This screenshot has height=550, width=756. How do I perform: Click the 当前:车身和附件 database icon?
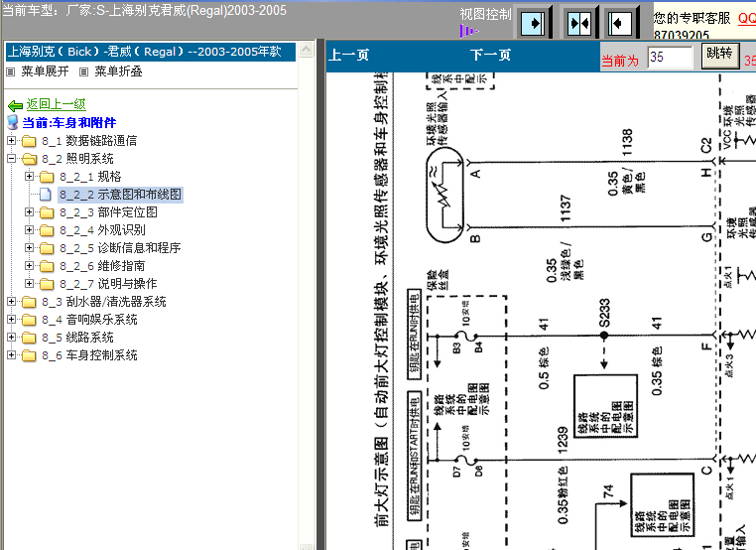(x=13, y=122)
